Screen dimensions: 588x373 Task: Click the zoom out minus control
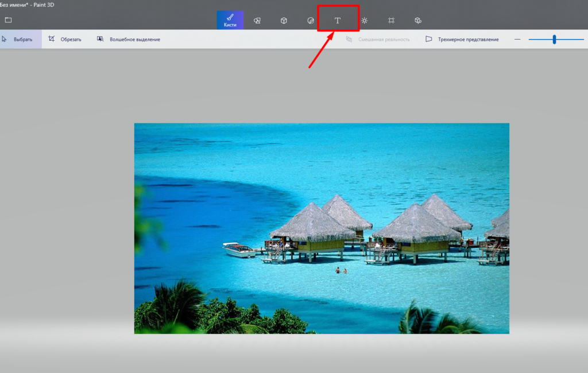pos(517,39)
